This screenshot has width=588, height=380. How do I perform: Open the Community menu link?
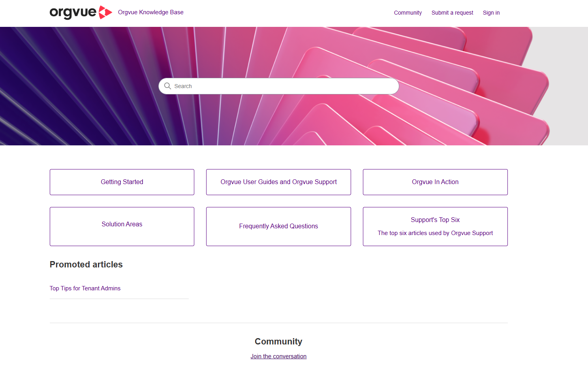[x=408, y=13]
